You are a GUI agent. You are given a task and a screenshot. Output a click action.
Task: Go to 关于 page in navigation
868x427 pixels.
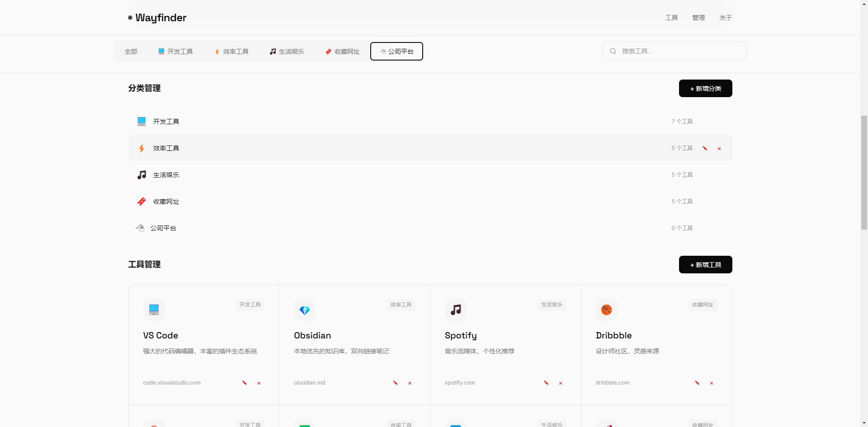coord(726,18)
